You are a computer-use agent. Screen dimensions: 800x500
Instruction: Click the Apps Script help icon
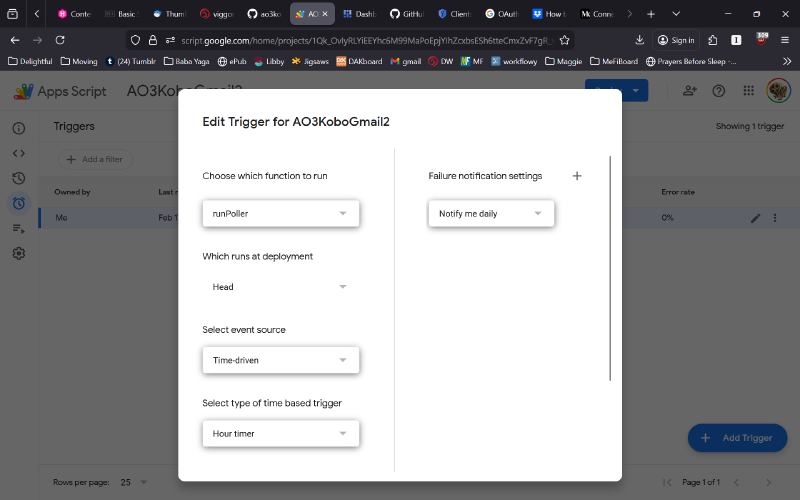pos(719,91)
